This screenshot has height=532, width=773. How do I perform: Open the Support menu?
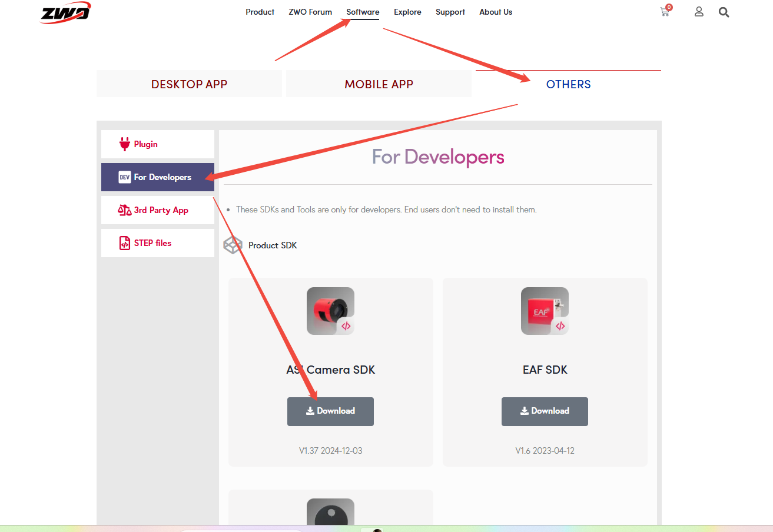[x=450, y=12]
